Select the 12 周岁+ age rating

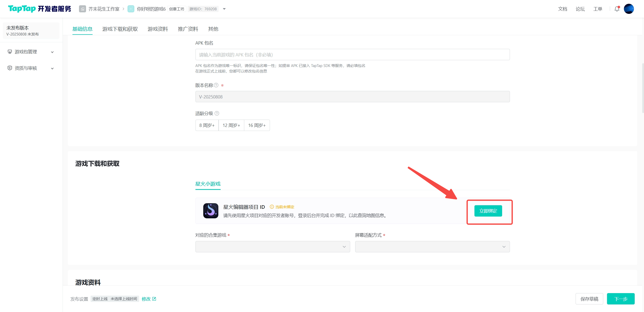click(x=231, y=125)
